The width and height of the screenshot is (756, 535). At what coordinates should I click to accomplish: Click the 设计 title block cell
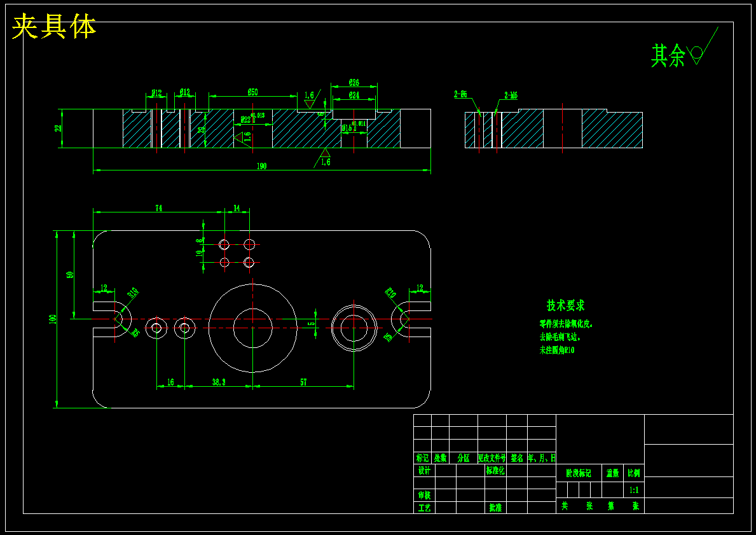pos(424,471)
